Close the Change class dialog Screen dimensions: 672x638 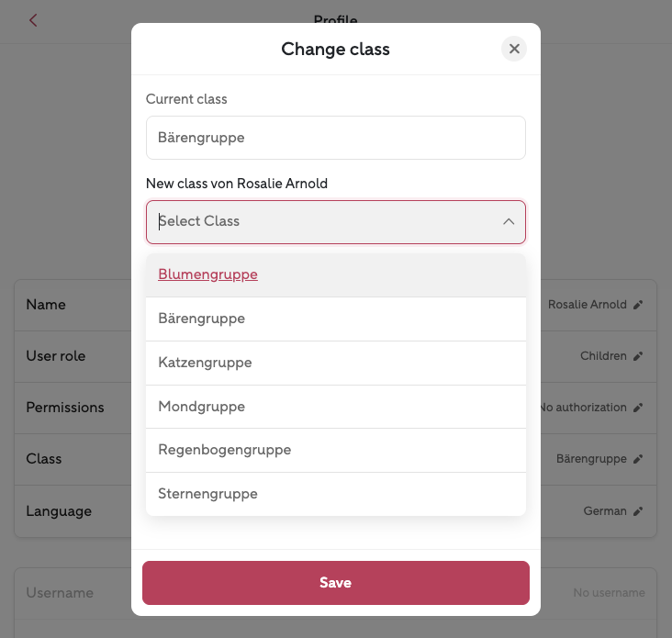514,49
